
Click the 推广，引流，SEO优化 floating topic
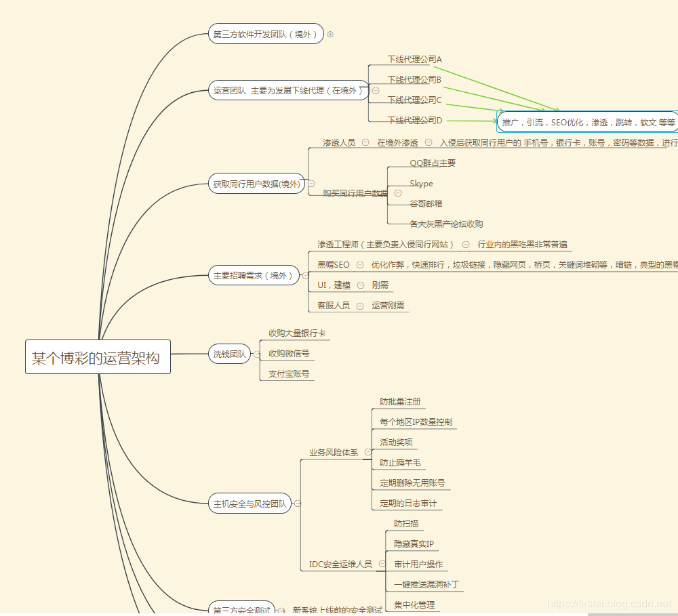(x=588, y=122)
